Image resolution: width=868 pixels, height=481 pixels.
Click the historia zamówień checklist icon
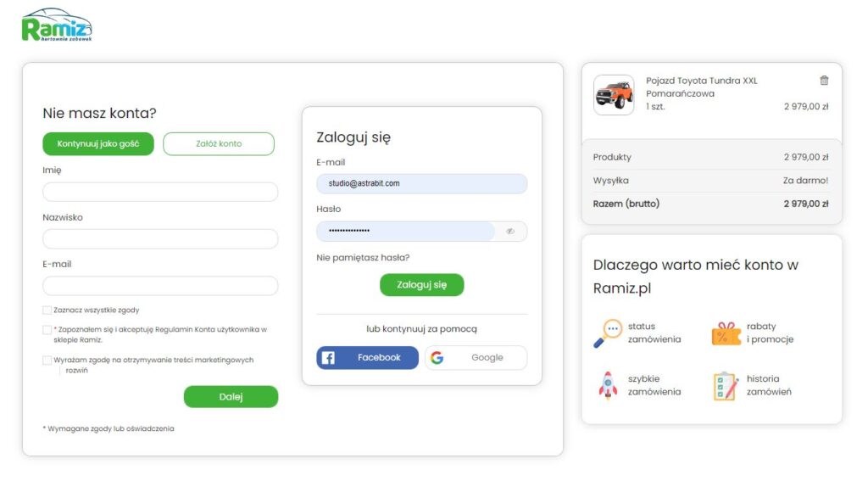(x=726, y=386)
